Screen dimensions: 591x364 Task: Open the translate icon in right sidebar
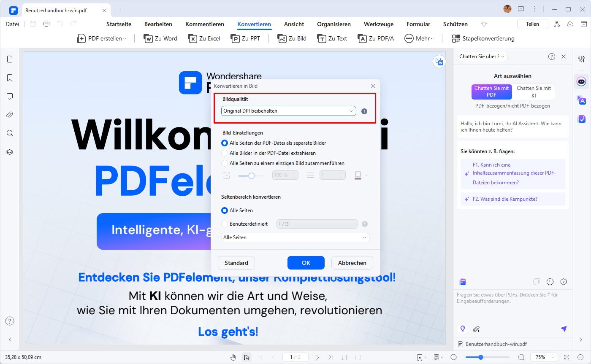tap(581, 100)
